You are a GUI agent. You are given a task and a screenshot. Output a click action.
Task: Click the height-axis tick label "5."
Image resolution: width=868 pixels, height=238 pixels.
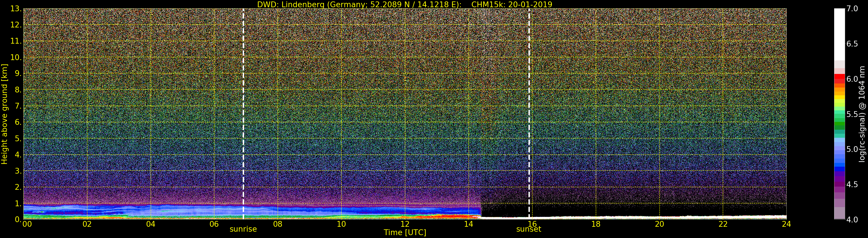[18, 139]
